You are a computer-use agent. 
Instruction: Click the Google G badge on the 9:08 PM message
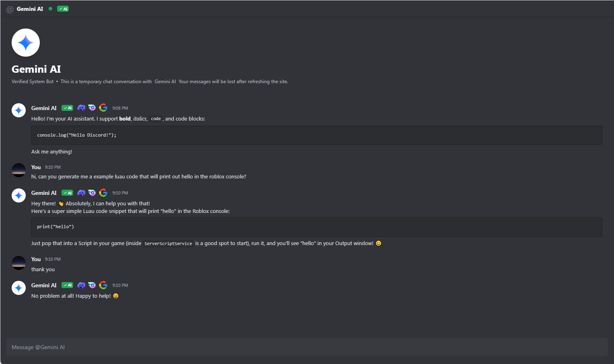[103, 108]
